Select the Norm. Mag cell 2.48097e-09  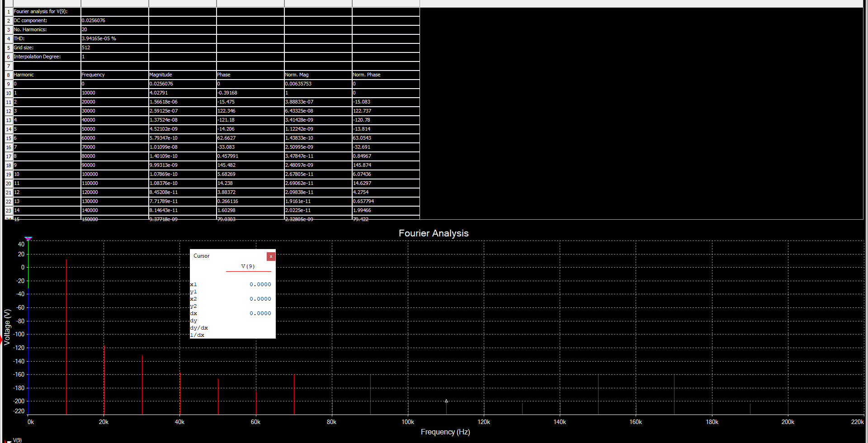pyautogui.click(x=318, y=165)
